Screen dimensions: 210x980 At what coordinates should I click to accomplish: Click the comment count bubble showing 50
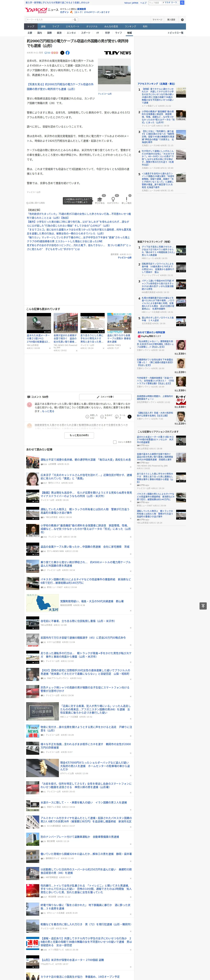pos(48,53)
